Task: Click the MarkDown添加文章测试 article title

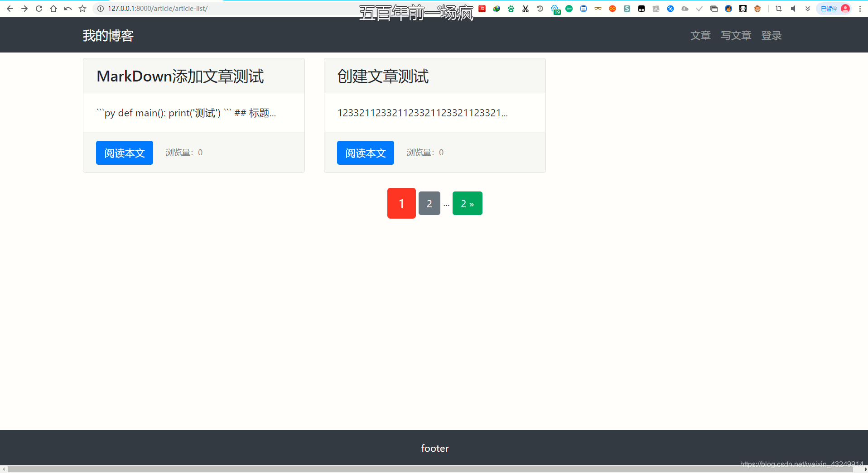Action: tap(180, 76)
